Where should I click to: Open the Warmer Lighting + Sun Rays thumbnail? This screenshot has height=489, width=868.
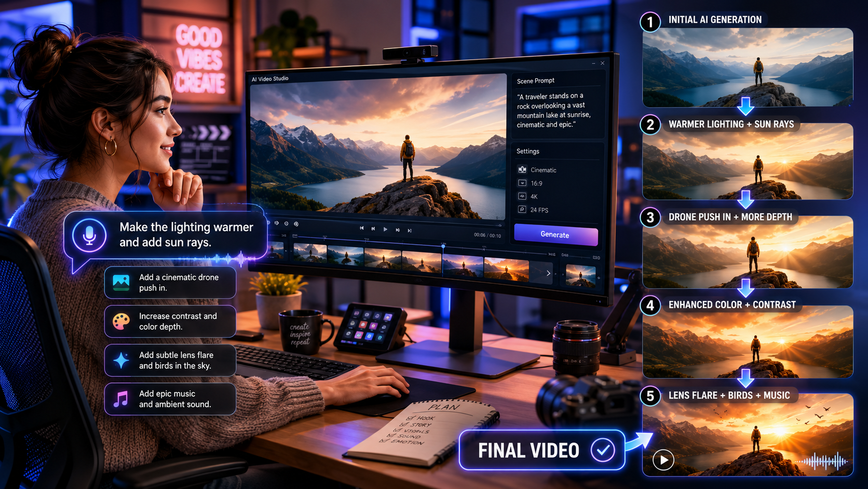pyautogui.click(x=748, y=161)
